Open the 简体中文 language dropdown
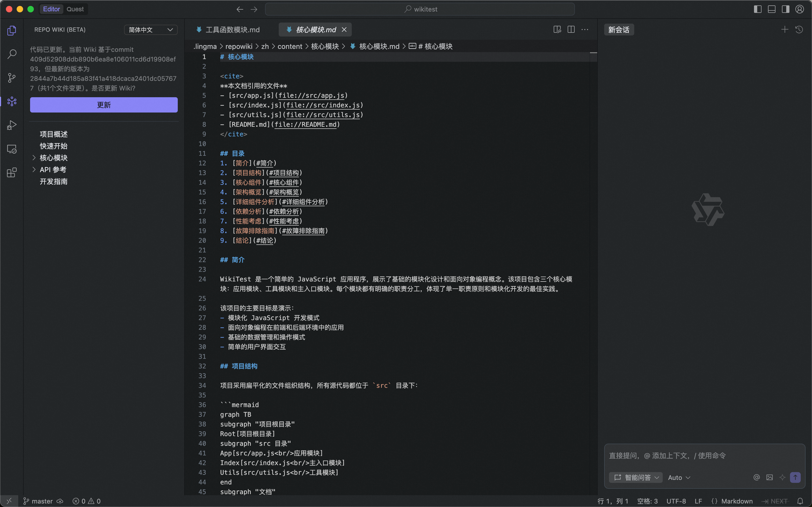Image resolution: width=812 pixels, height=507 pixels. 151,30
